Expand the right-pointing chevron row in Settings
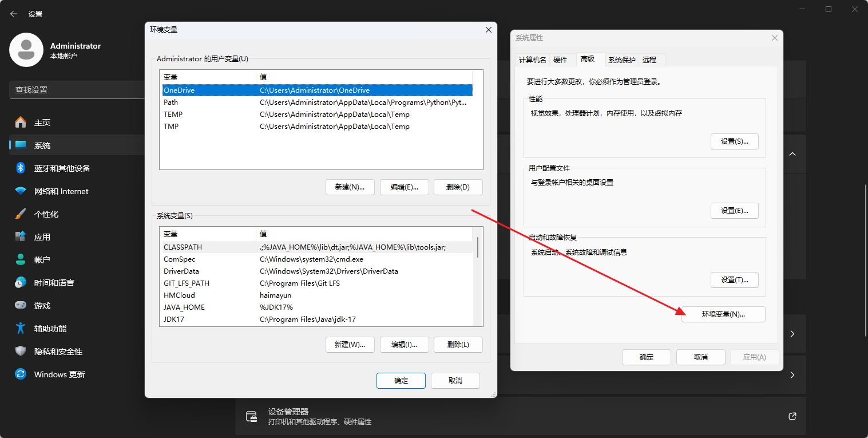The height and width of the screenshot is (438, 868). [x=792, y=333]
